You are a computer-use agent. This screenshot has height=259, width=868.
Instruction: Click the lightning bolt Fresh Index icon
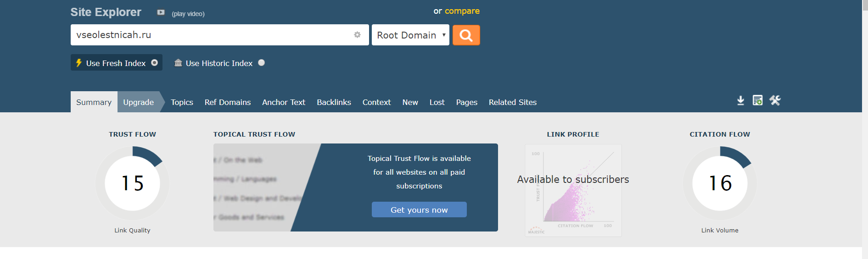[x=79, y=63]
